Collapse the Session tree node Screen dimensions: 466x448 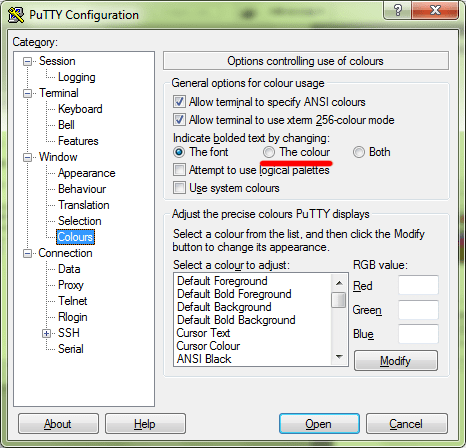tap(27, 61)
